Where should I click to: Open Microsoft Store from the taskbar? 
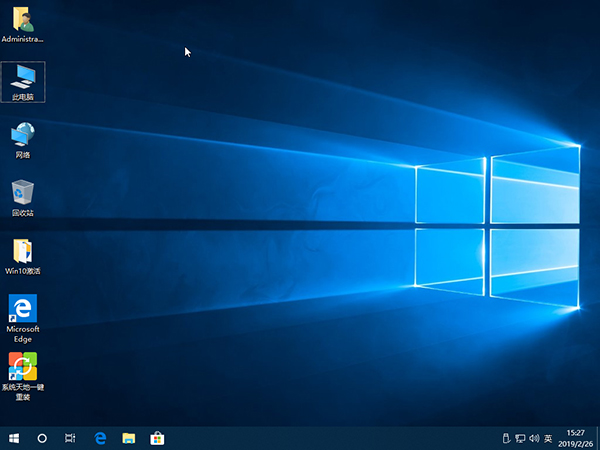[x=157, y=438]
